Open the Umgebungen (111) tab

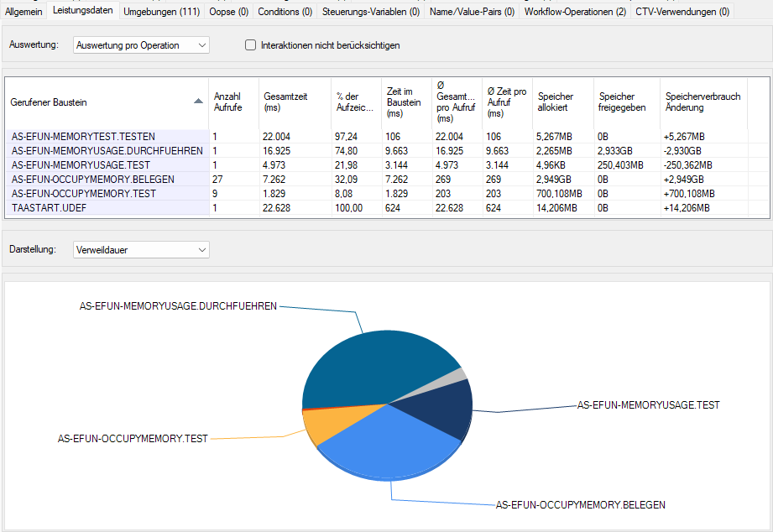tap(161, 12)
